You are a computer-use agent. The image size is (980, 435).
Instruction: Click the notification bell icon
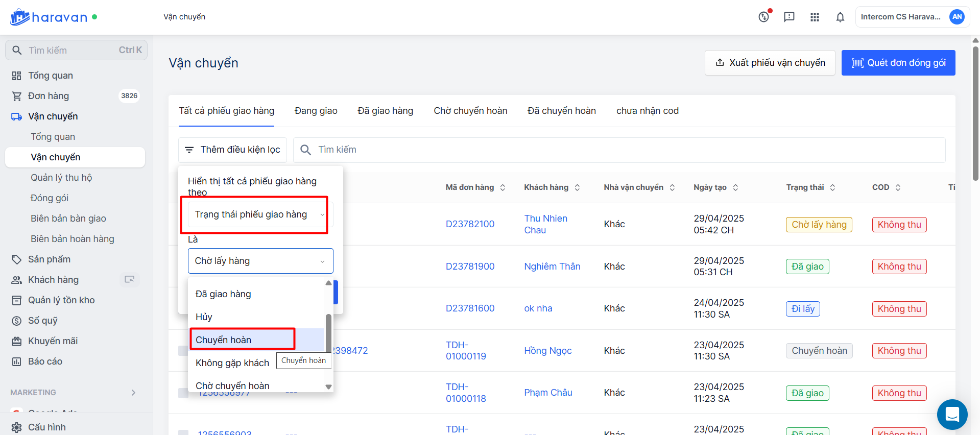point(840,17)
